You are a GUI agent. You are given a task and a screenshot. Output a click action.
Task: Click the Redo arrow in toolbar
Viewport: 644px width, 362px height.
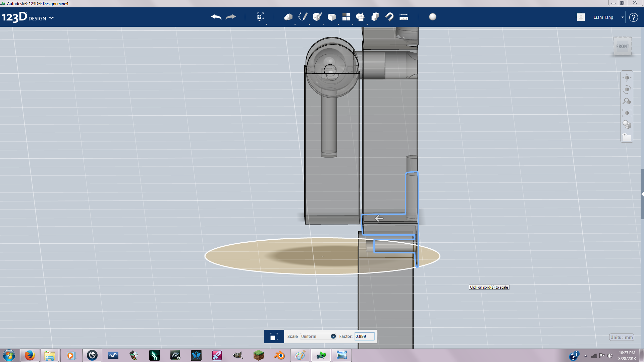[x=231, y=17]
